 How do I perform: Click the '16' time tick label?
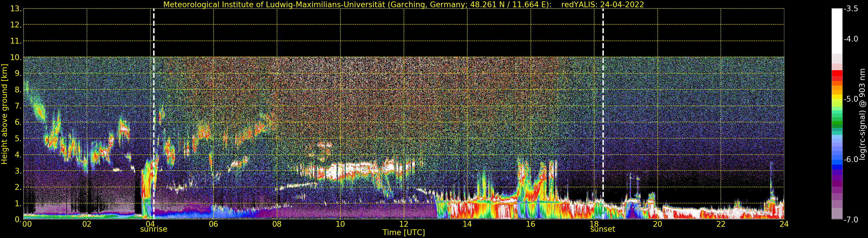click(x=531, y=224)
